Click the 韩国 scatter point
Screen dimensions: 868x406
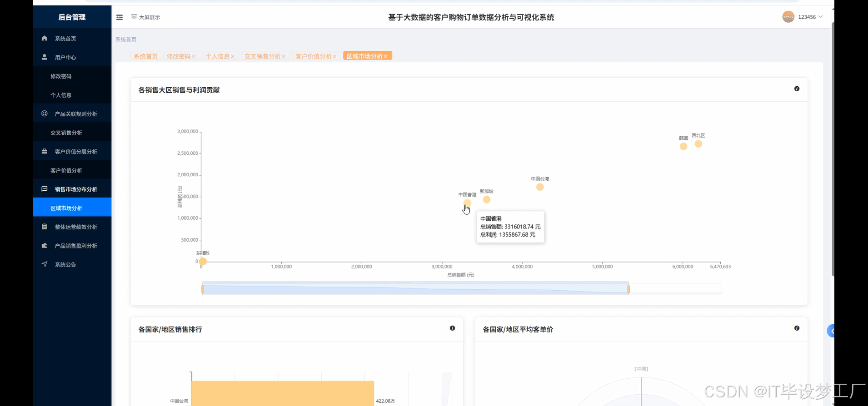pyautogui.click(x=683, y=146)
